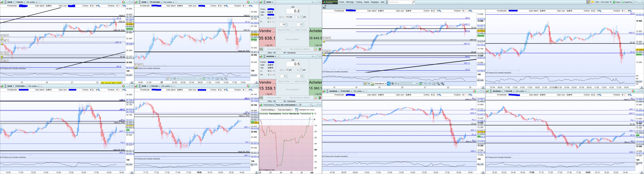Open the info icon in the DOW order panel
This screenshot has width=644, height=174.
(276, 2)
